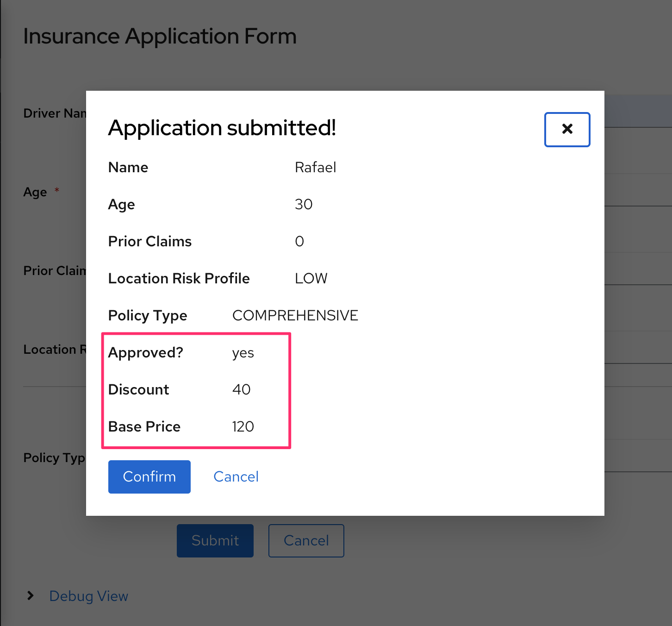Viewport: 672px width, 626px height.
Task: Click the Age label in the background form
Action: 35,192
